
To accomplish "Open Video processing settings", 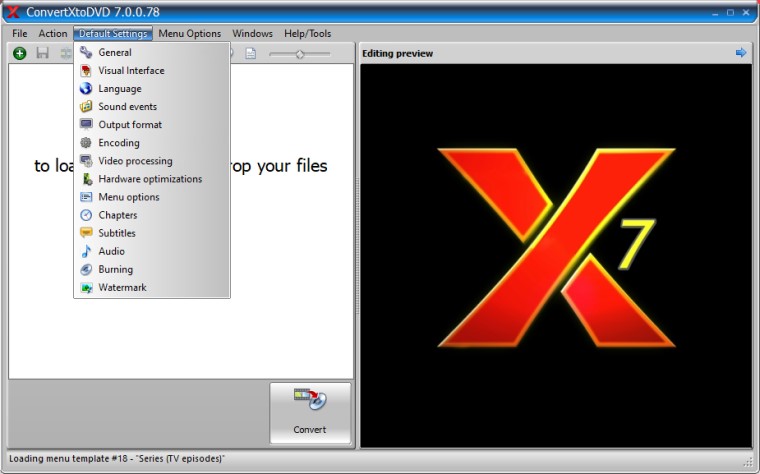I will [x=152, y=161].
